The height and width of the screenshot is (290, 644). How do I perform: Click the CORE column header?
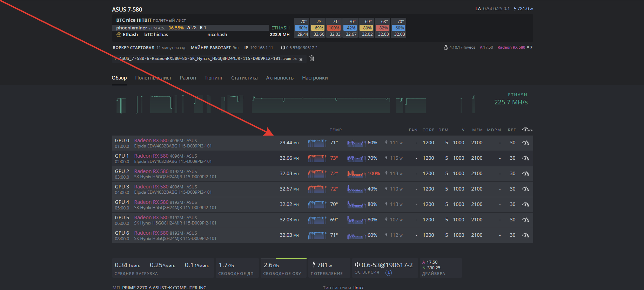coord(428,130)
